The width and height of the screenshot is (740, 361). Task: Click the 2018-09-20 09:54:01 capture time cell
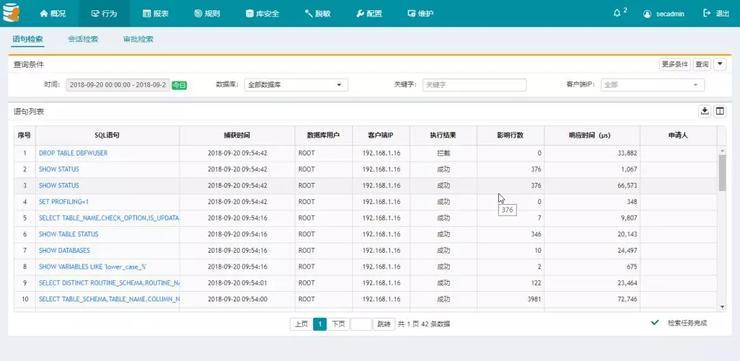point(237,283)
